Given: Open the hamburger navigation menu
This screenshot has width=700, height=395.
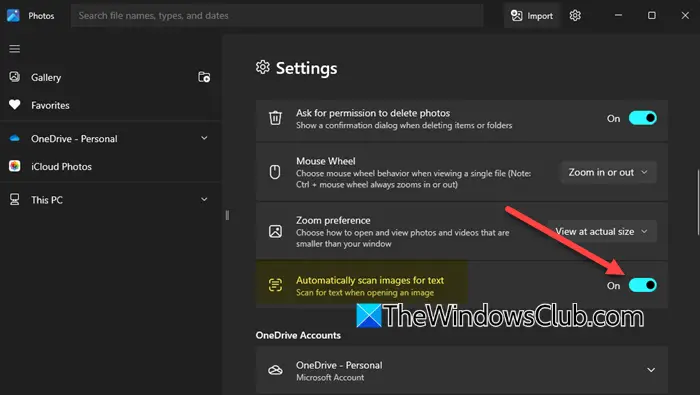Looking at the screenshot, I should point(14,49).
